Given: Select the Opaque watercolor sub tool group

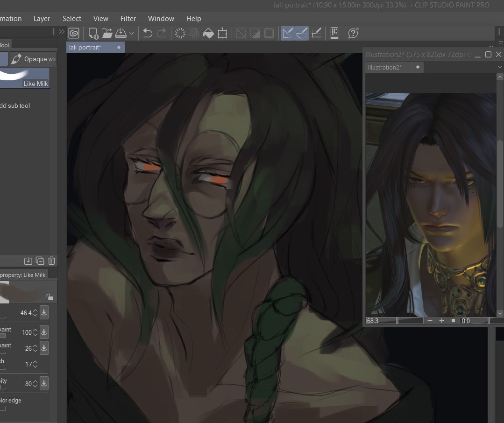Looking at the screenshot, I should click(x=33, y=59).
